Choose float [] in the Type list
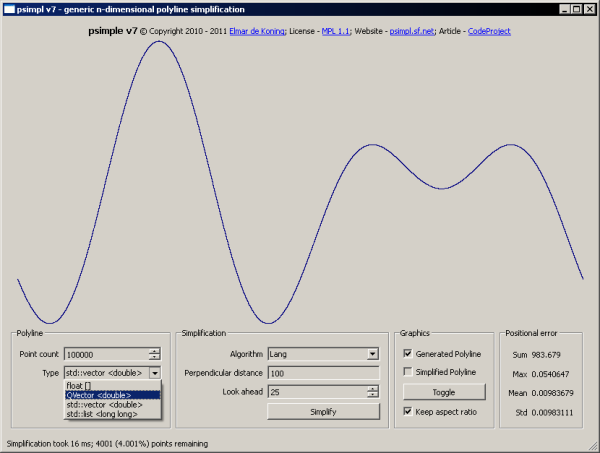 click(78, 385)
